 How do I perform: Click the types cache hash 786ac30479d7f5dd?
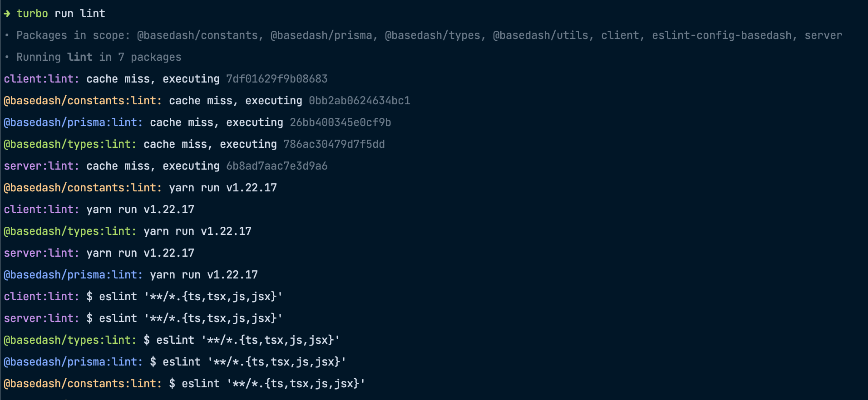(x=334, y=144)
